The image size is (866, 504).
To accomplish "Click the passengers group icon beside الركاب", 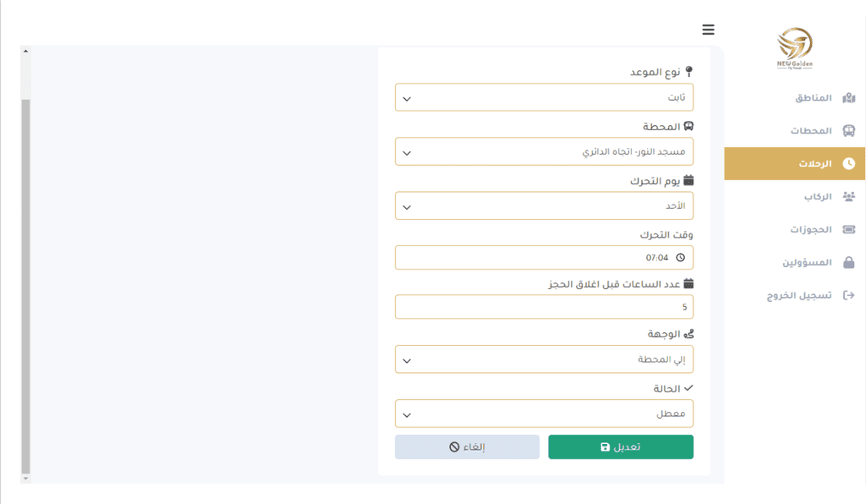I will pyautogui.click(x=849, y=196).
